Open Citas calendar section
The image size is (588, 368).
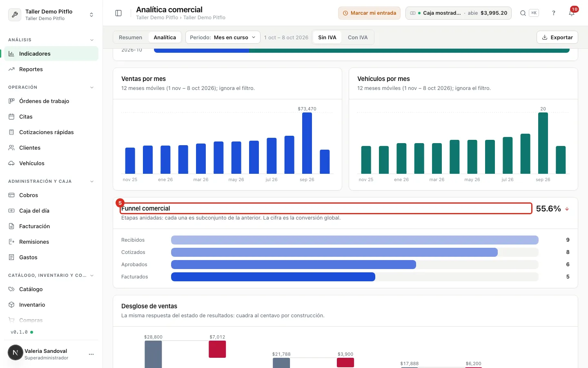(51, 117)
